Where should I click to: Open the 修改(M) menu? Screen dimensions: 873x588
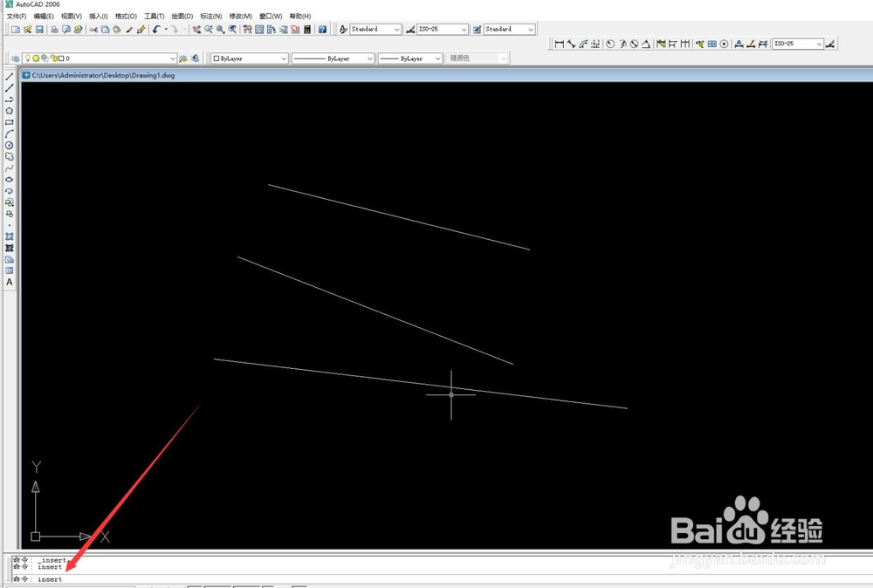[x=241, y=16]
